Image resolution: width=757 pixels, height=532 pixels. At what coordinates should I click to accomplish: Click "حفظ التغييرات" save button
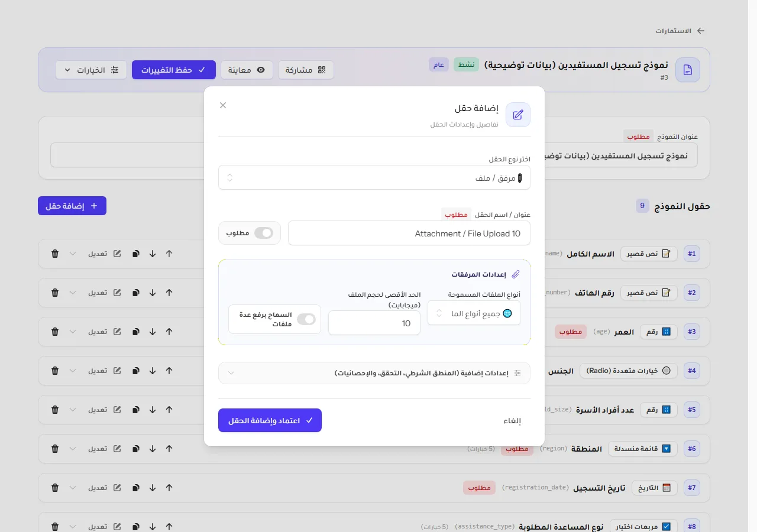coord(174,70)
